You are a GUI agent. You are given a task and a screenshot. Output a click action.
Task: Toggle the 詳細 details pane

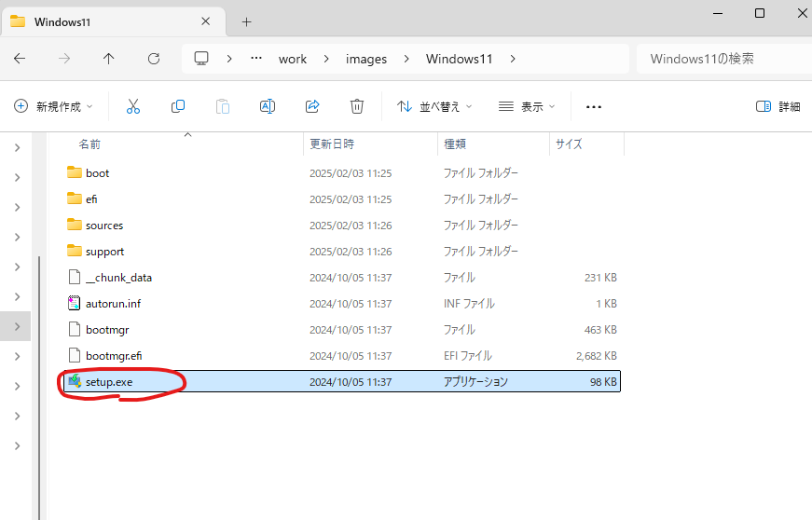pos(778,106)
